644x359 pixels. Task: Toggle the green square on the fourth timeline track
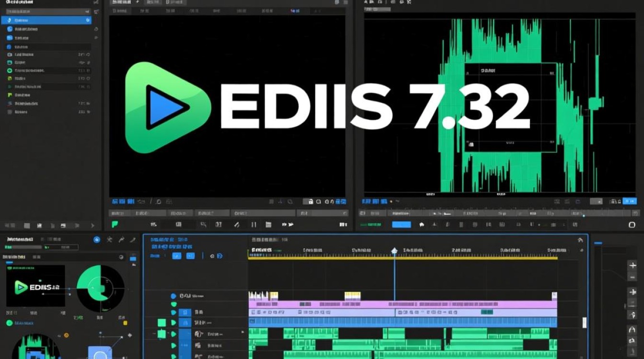(x=161, y=323)
